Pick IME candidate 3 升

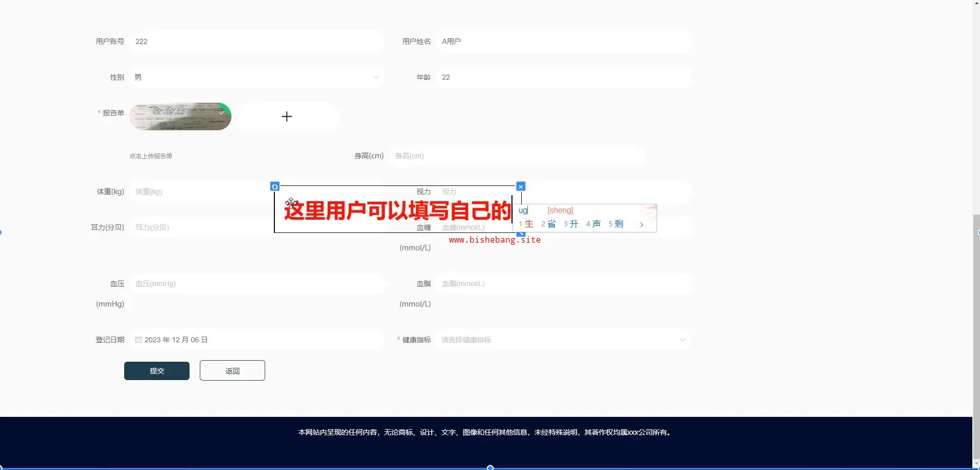571,224
